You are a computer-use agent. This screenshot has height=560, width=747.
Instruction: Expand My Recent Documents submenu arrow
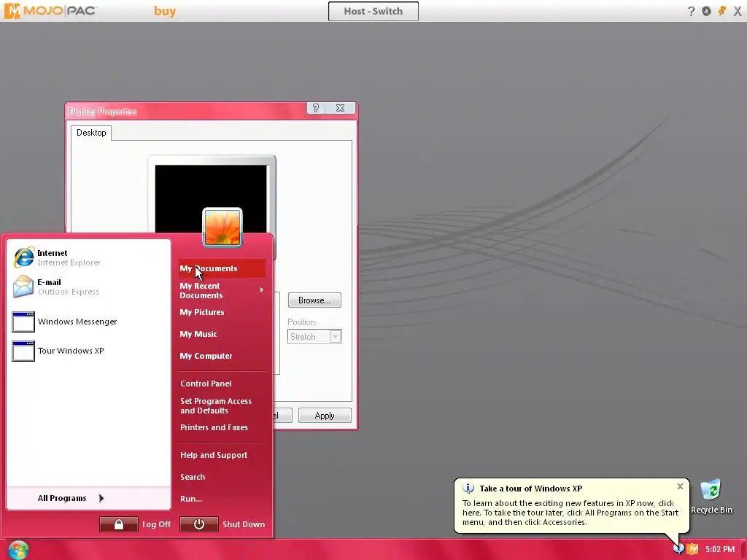(262, 290)
